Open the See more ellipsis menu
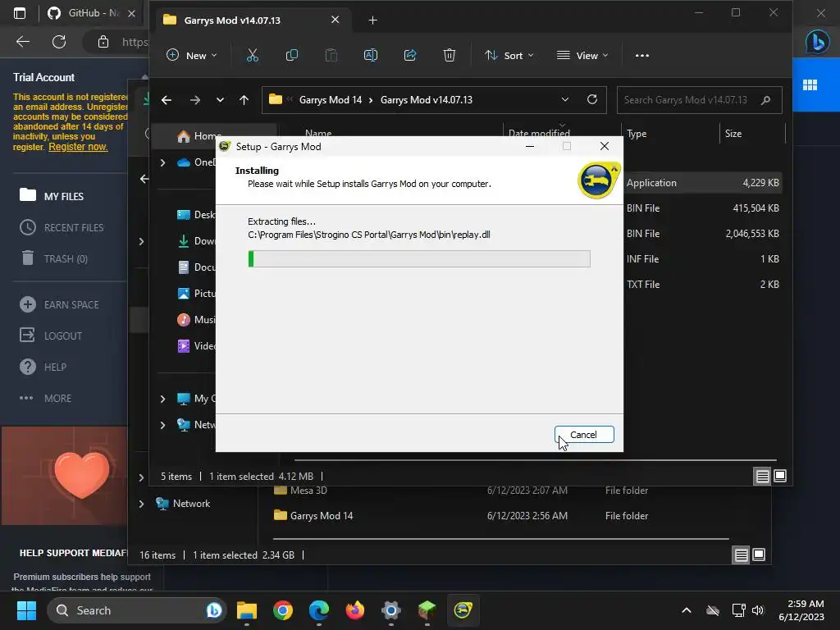This screenshot has width=840, height=630. (x=641, y=55)
